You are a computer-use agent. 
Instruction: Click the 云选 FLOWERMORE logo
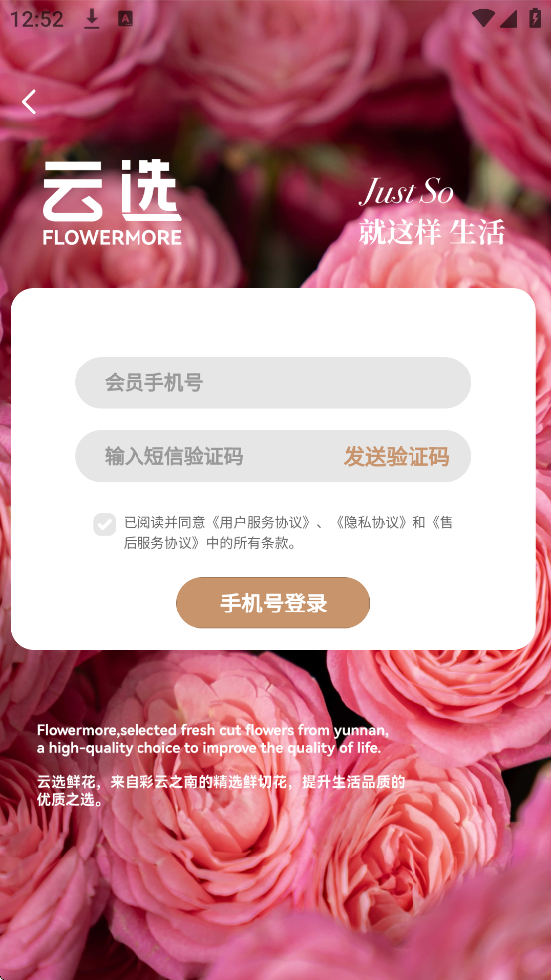(x=113, y=202)
